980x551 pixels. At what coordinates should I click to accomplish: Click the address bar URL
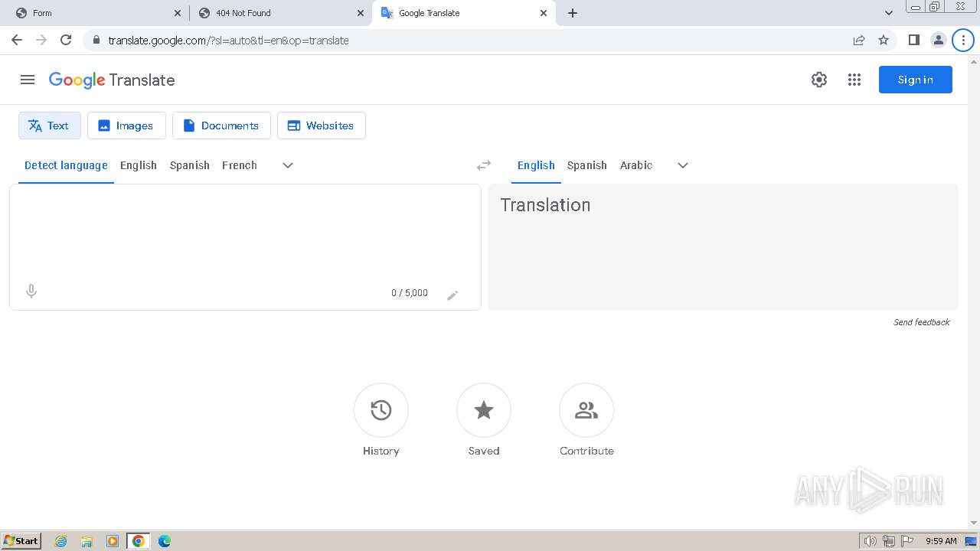[x=228, y=41]
